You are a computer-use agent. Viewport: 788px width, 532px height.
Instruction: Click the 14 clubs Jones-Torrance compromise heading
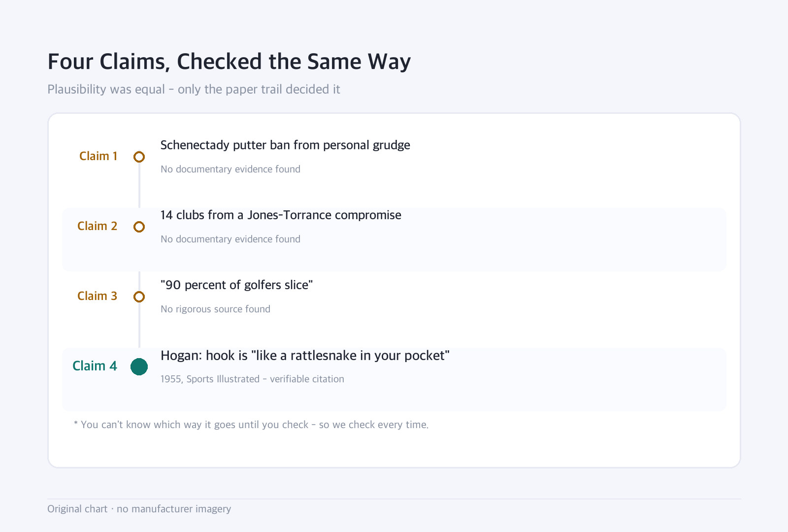pos(281,215)
